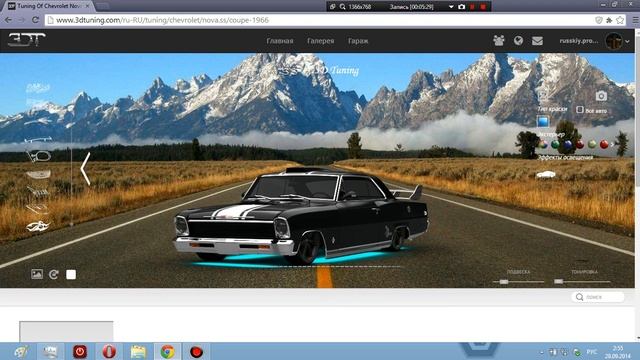640x360 pixels.
Task: Click the russkiy.pro... username
Action: (x=579, y=41)
